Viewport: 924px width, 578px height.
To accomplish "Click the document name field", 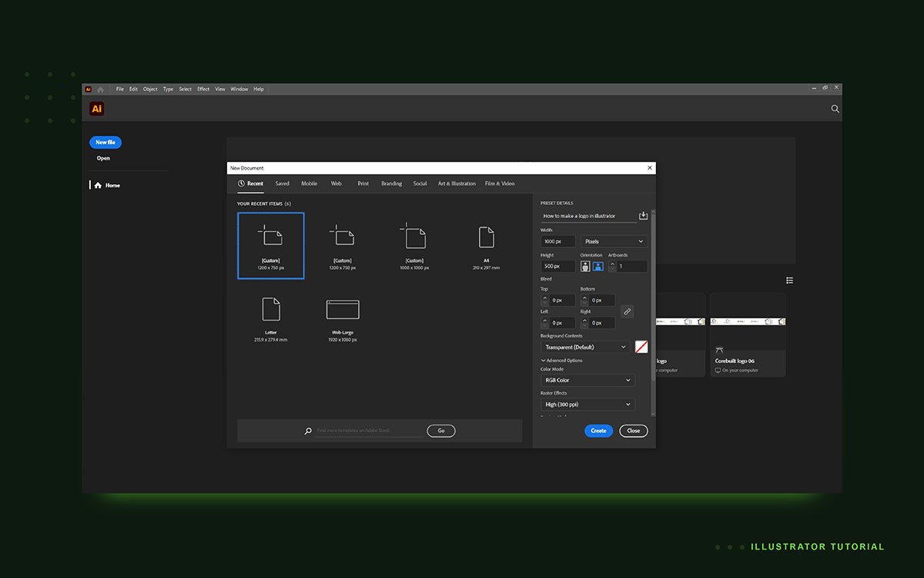I will pos(588,217).
